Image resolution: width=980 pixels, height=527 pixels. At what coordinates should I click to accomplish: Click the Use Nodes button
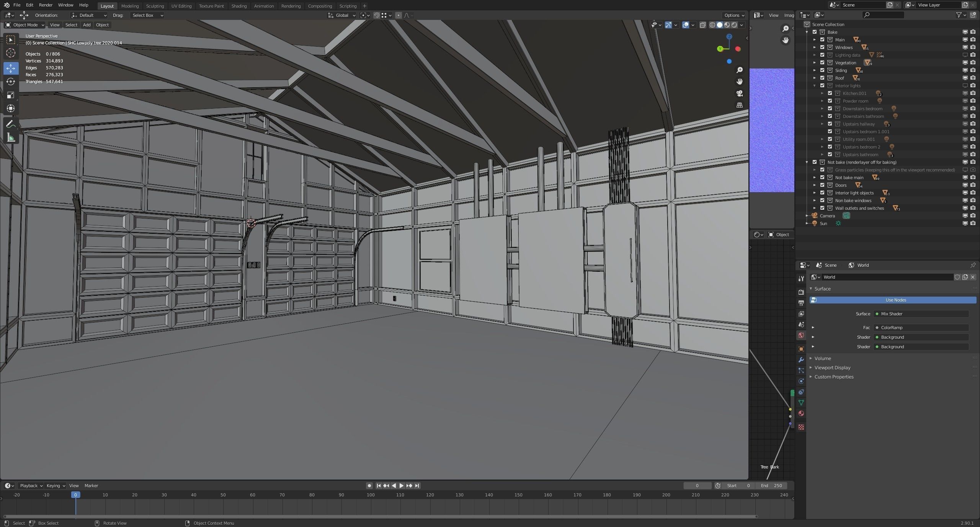point(893,300)
